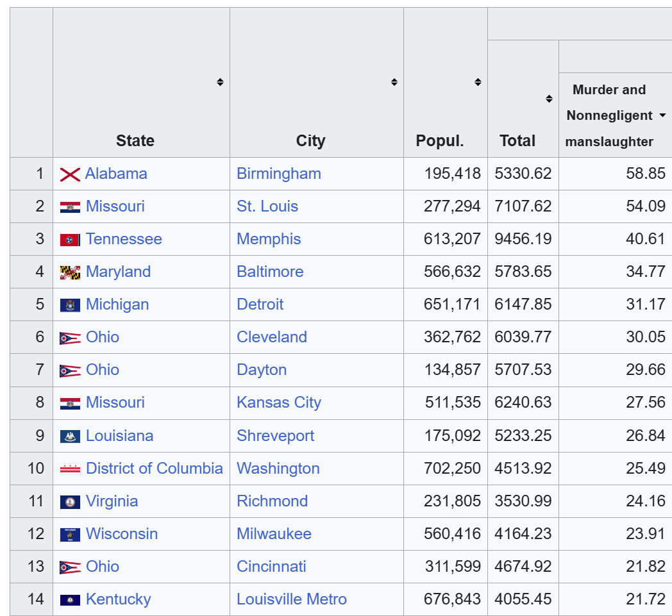Follow the Louisville Metro link
Screen dimensions: 672x616
(291, 599)
